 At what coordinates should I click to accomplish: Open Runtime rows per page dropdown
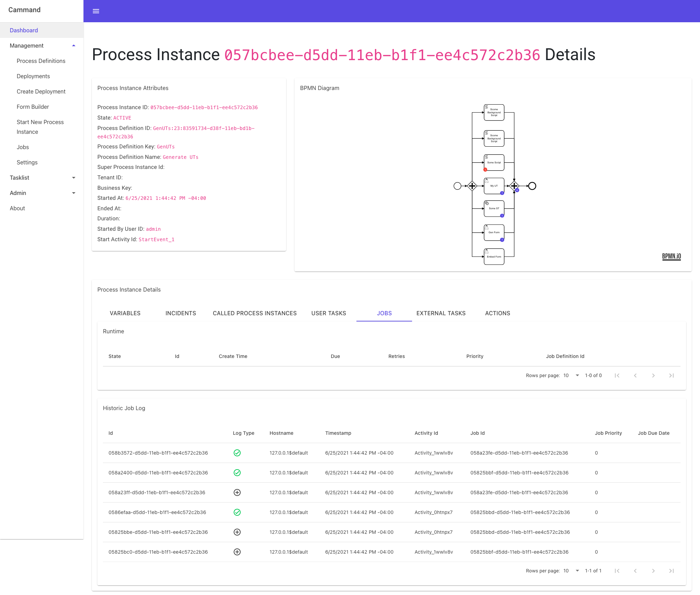tap(571, 375)
